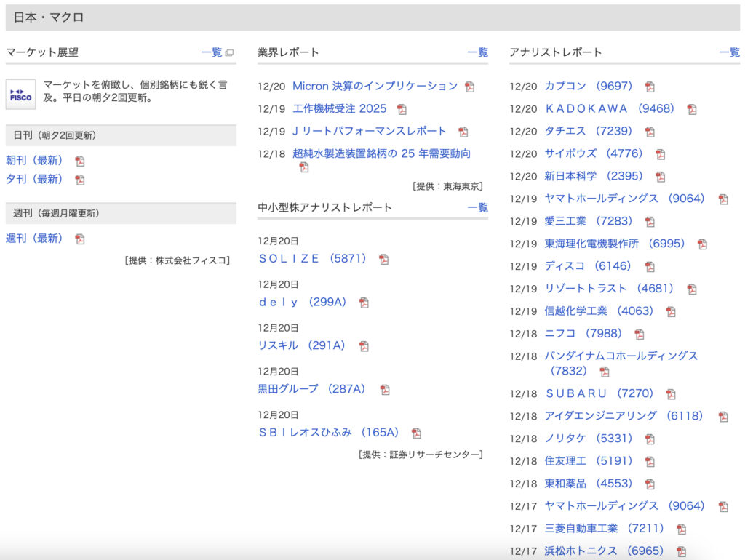Click the PDF icon beside 週刊（最新）
Image resolution: width=745 pixels, height=560 pixels.
(80, 239)
